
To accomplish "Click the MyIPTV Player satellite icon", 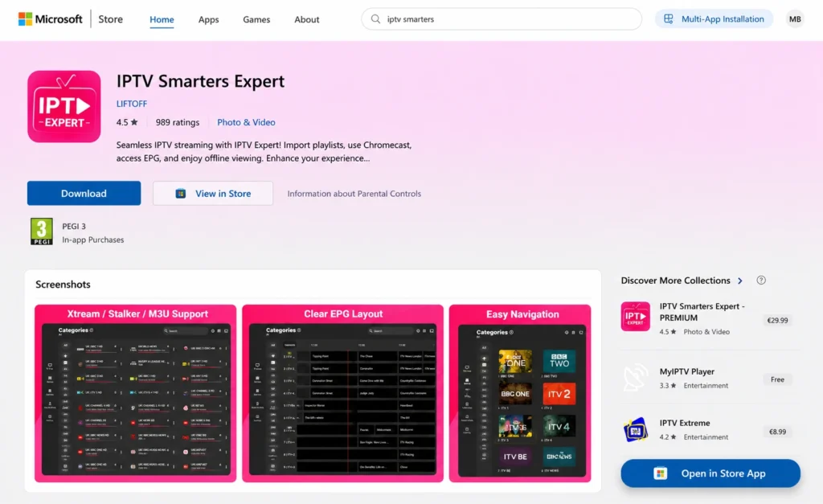I will (636, 378).
